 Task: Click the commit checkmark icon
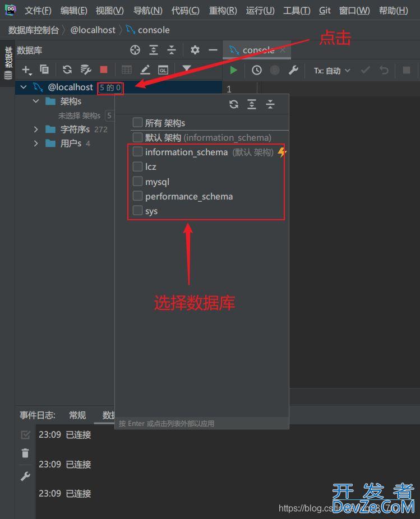tap(366, 70)
